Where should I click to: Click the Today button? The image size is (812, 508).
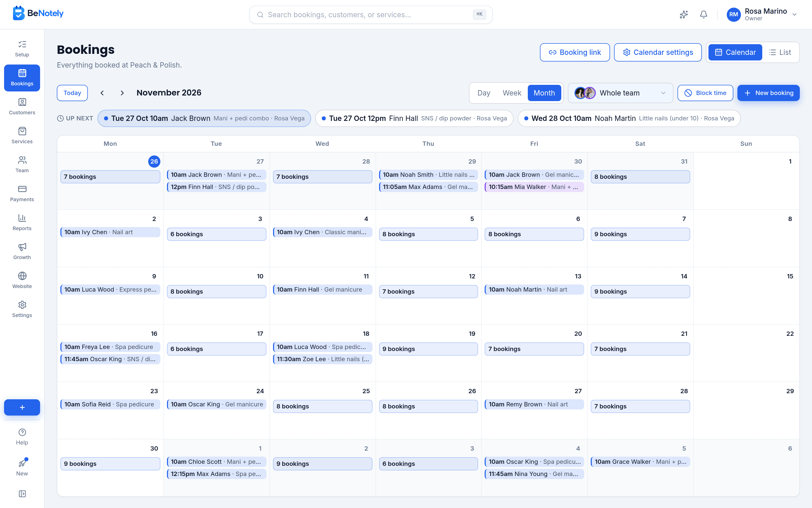point(72,93)
